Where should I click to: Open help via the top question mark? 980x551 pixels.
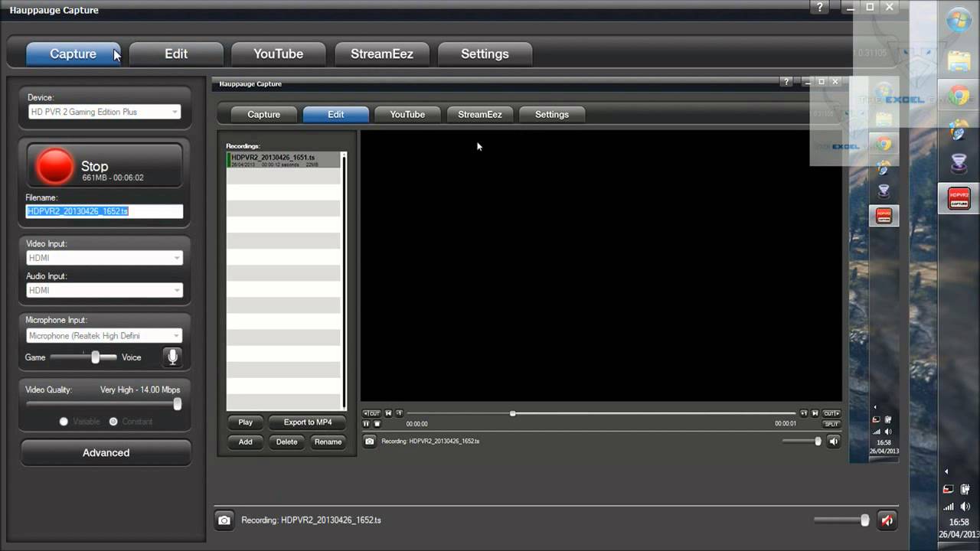coord(818,6)
